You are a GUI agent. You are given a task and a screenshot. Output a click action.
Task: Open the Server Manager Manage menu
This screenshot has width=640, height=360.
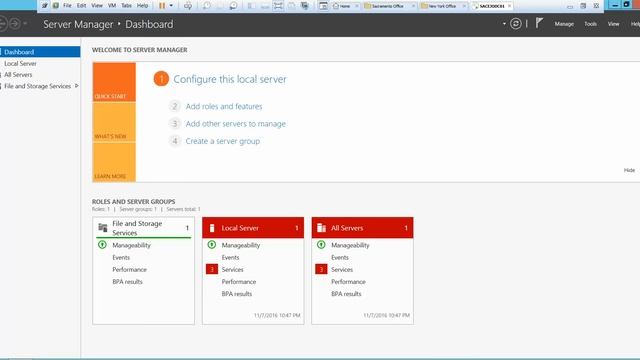click(564, 24)
